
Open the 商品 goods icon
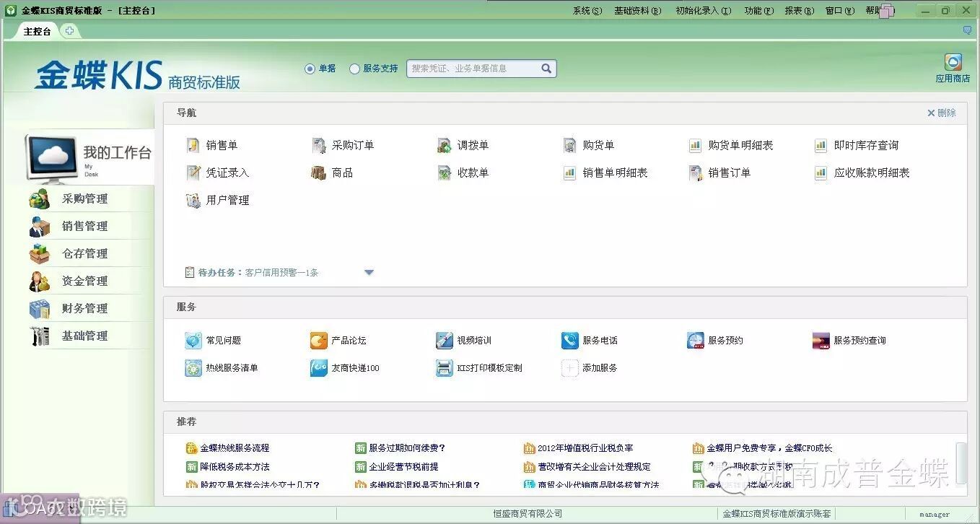tap(319, 173)
